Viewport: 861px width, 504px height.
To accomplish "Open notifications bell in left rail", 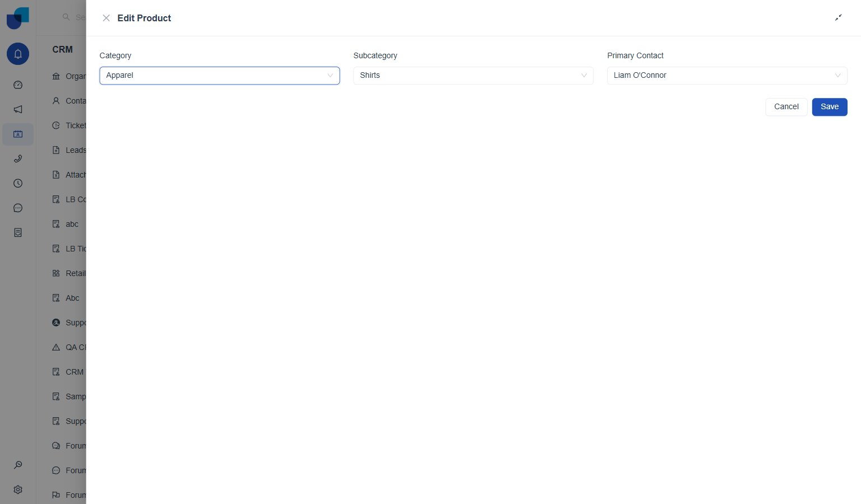I will [x=18, y=54].
